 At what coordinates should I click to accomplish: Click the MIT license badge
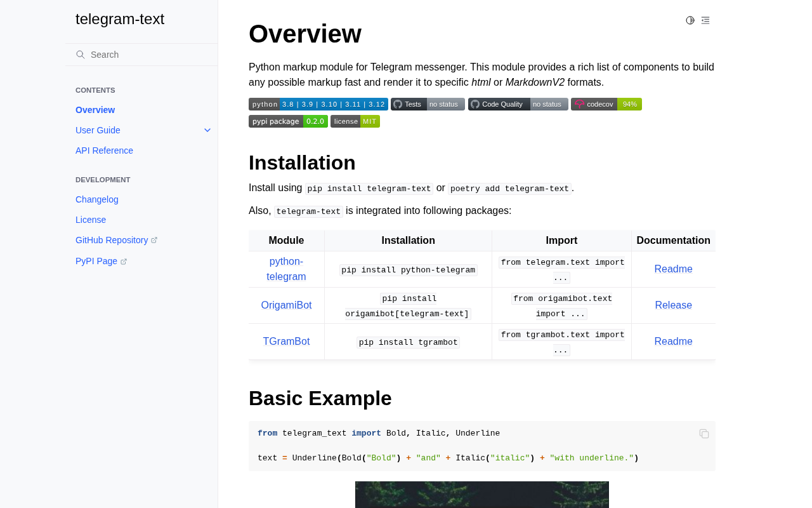[x=355, y=121]
